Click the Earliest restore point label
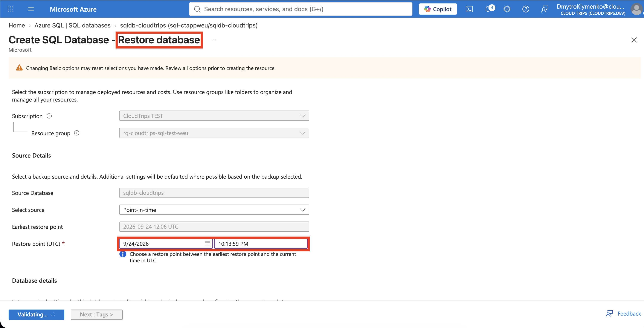Screen dimensions: 644x328 [38, 227]
